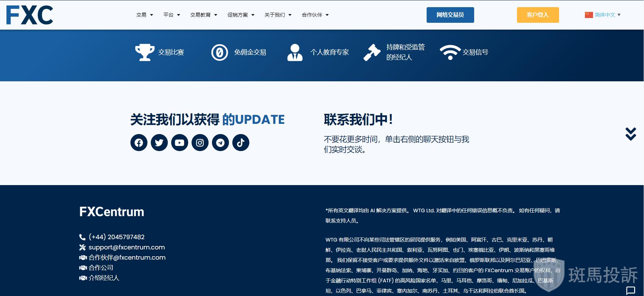Click the wifi signal icon for 交易信号
Image resolution: width=644 pixels, height=296 pixels.
click(450, 52)
